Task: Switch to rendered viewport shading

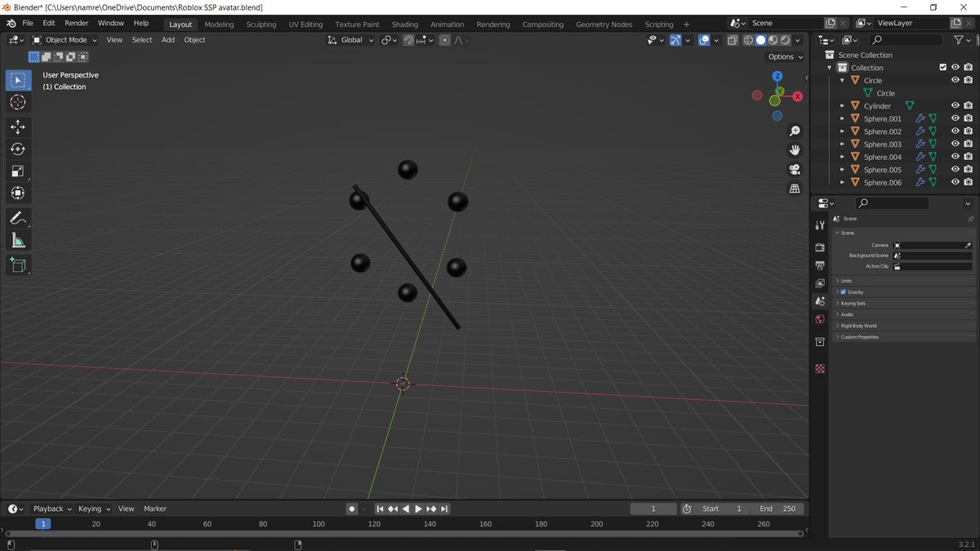Action: coord(785,40)
